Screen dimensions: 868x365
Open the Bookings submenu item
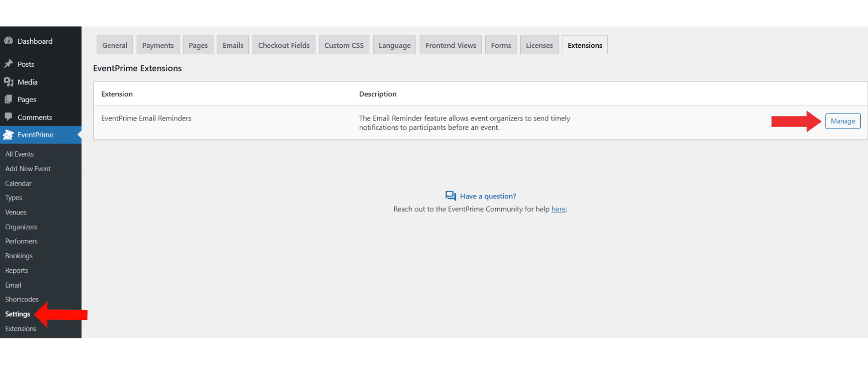(x=19, y=256)
